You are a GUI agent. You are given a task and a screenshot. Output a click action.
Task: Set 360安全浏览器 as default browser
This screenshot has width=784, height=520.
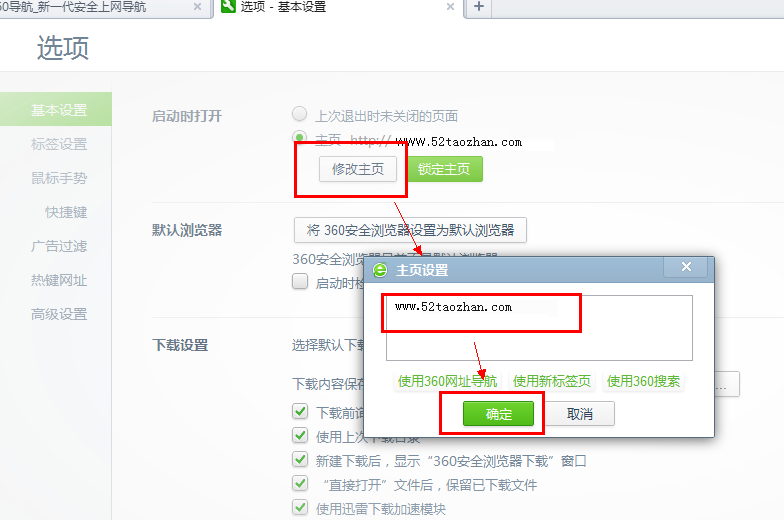pos(410,230)
